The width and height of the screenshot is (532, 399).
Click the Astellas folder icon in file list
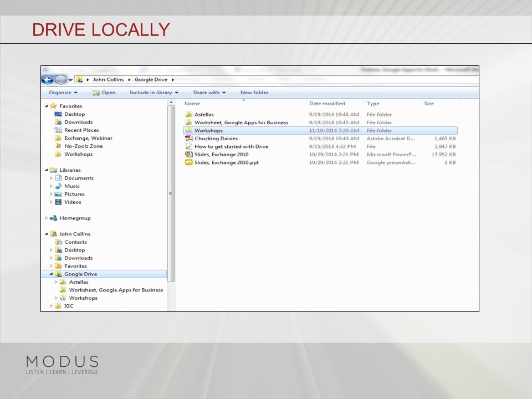click(188, 114)
